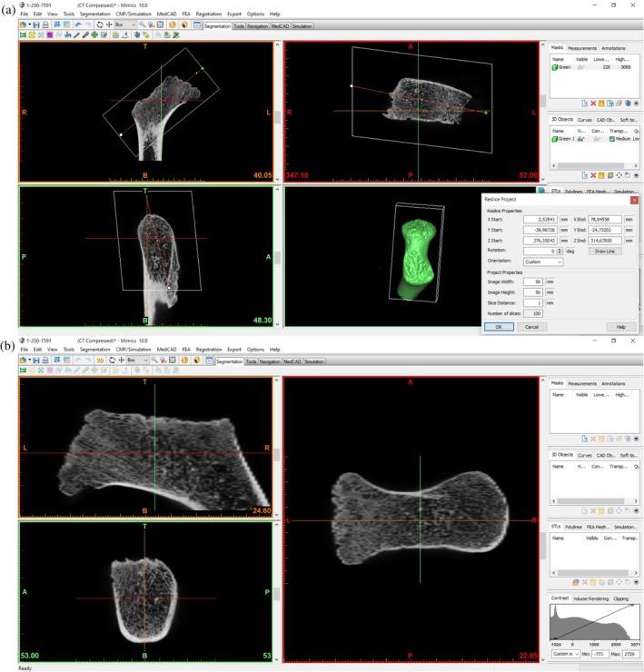Toggle visibility glasses of Green 1 3D object
The height and width of the screenshot is (672, 644).
click(579, 138)
